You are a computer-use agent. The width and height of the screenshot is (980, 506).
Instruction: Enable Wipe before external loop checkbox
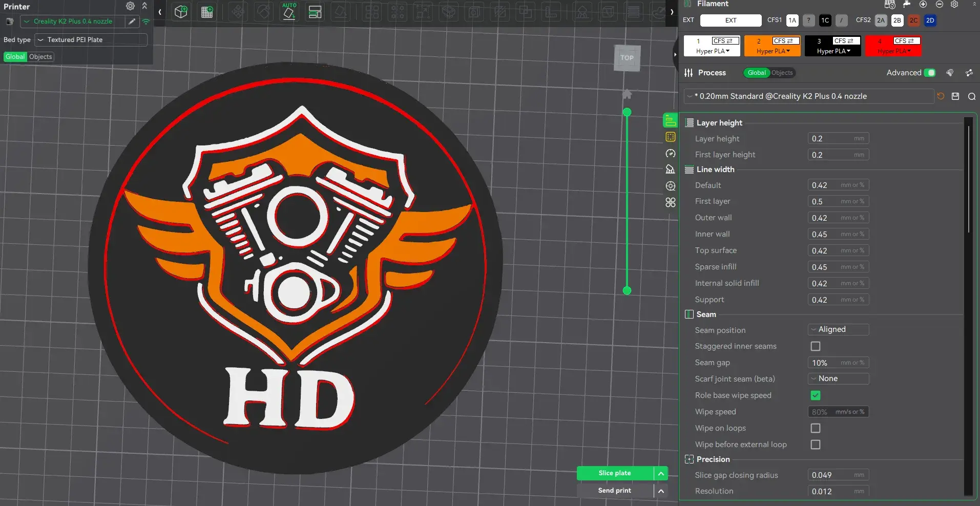point(816,445)
